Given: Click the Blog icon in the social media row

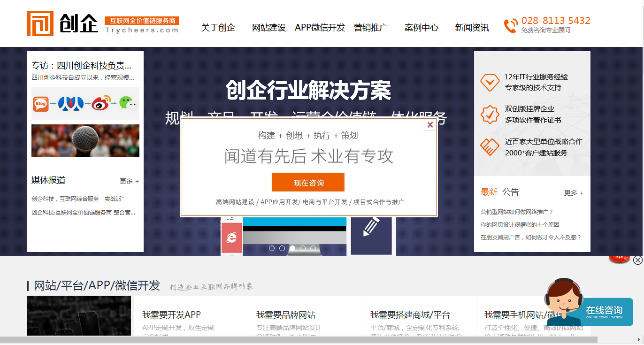Looking at the screenshot, I should 41,103.
